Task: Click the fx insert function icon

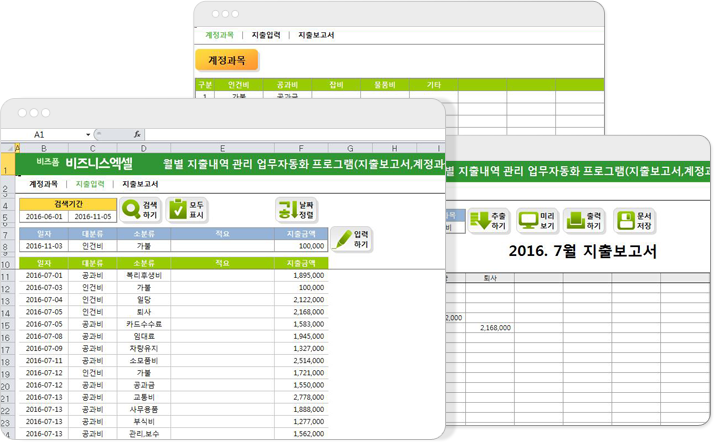Action: [137, 134]
